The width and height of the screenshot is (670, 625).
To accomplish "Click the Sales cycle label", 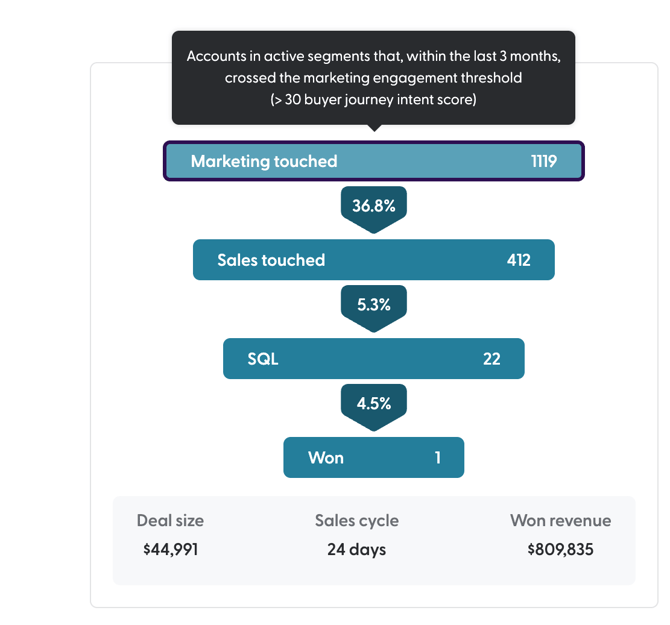I will (x=356, y=520).
